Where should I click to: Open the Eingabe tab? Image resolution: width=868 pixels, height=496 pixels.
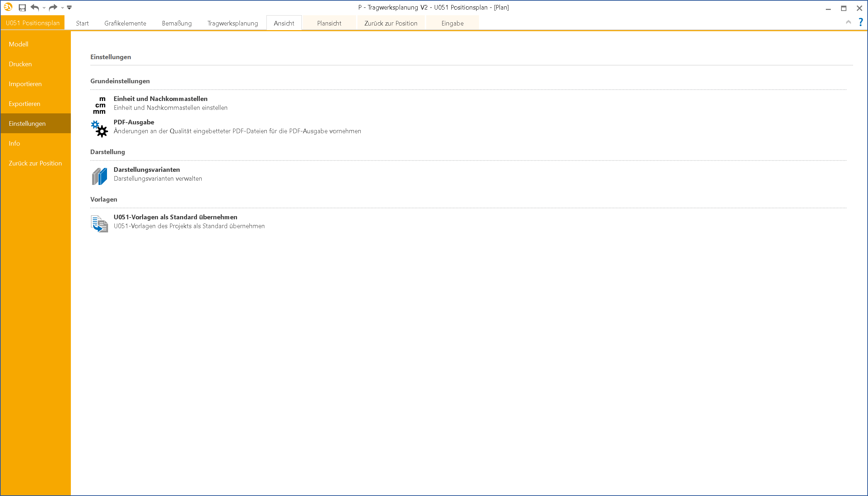[452, 23]
